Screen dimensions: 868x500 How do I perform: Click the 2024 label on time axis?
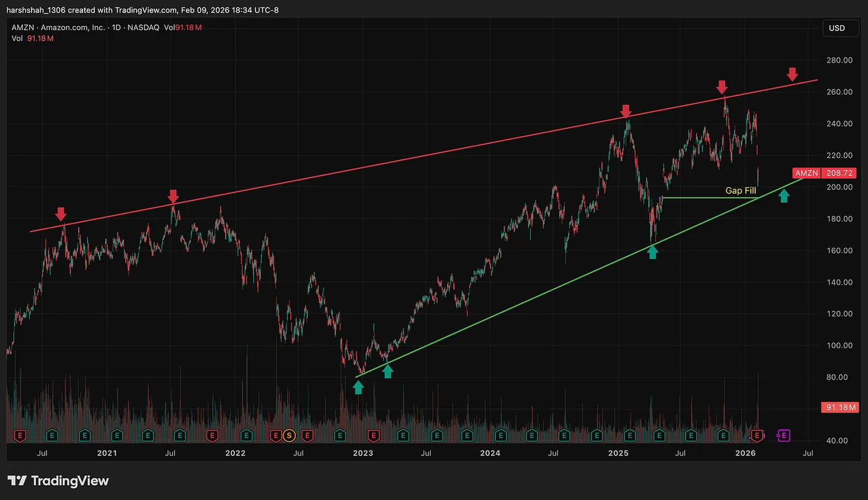(490, 453)
